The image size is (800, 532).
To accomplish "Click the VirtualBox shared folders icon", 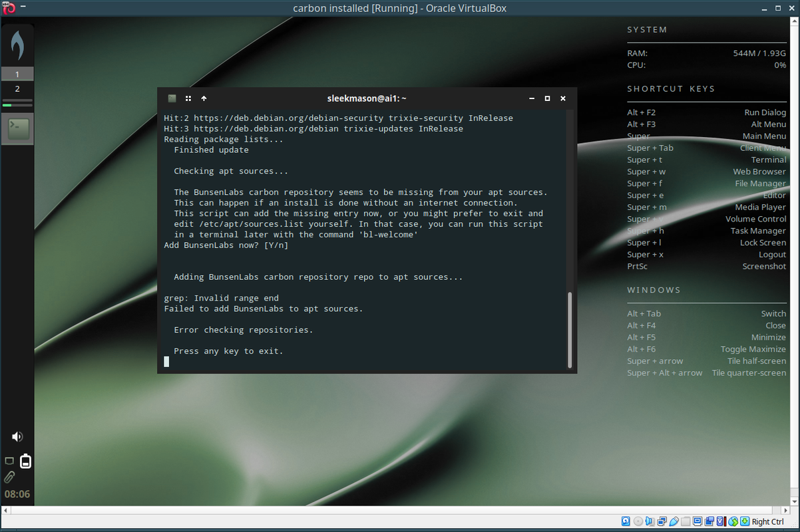I will coord(686,521).
